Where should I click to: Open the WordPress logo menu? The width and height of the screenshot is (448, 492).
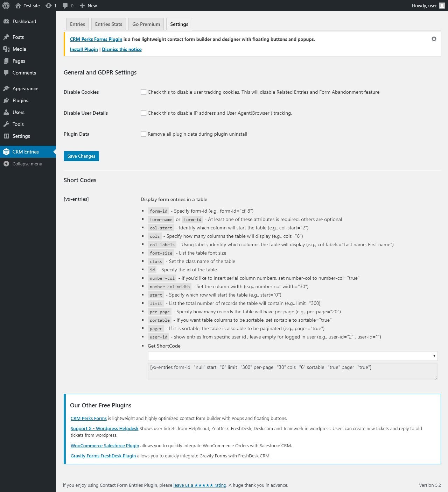click(x=6, y=6)
